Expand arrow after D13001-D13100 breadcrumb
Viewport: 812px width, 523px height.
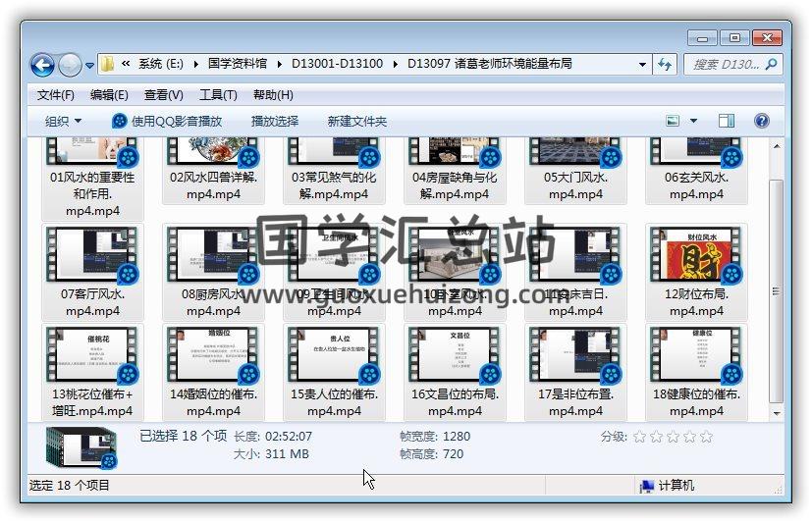(x=395, y=64)
